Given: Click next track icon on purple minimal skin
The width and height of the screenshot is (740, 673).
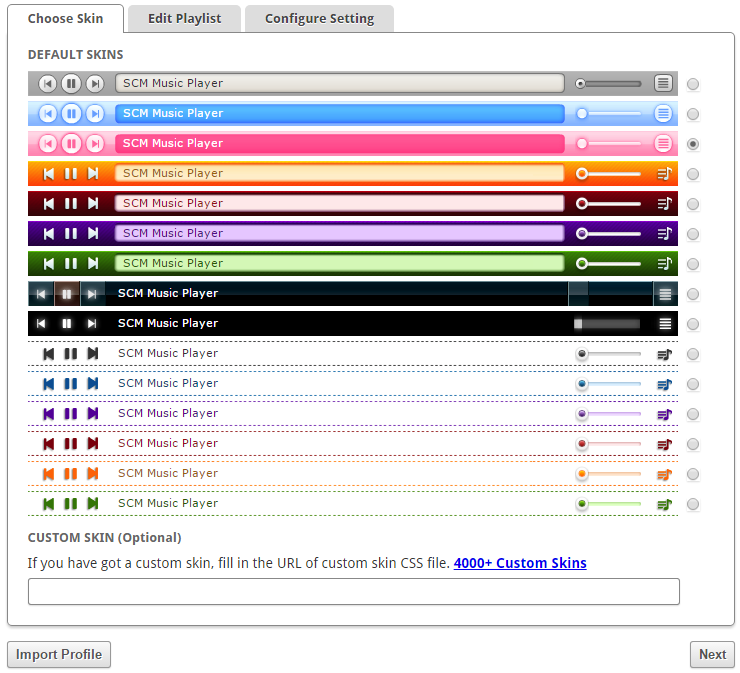Looking at the screenshot, I should pos(93,414).
